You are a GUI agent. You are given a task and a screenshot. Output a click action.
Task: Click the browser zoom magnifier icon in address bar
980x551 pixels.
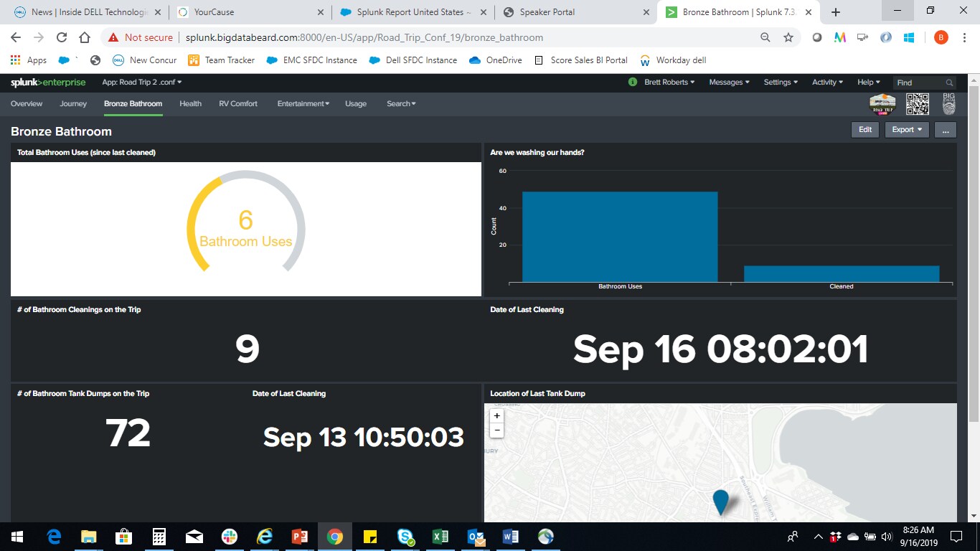[x=765, y=37]
